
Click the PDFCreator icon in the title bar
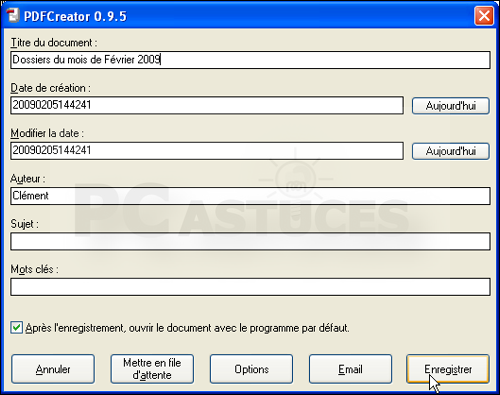pyautogui.click(x=13, y=16)
